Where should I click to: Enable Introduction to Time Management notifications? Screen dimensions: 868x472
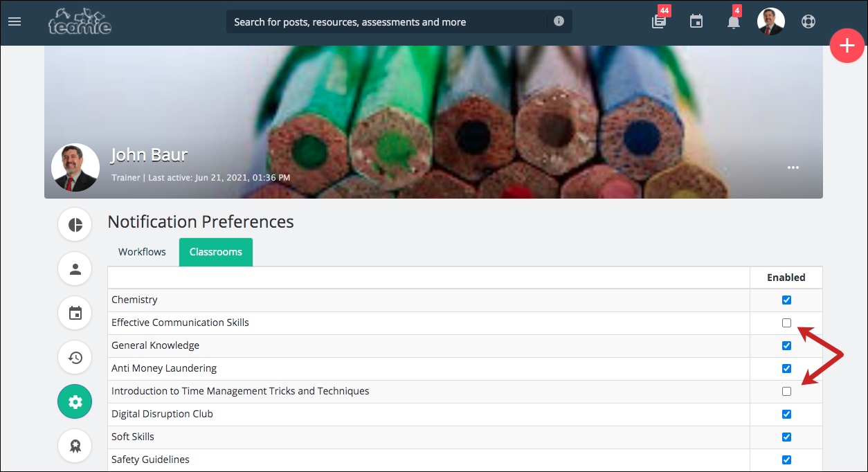(786, 391)
